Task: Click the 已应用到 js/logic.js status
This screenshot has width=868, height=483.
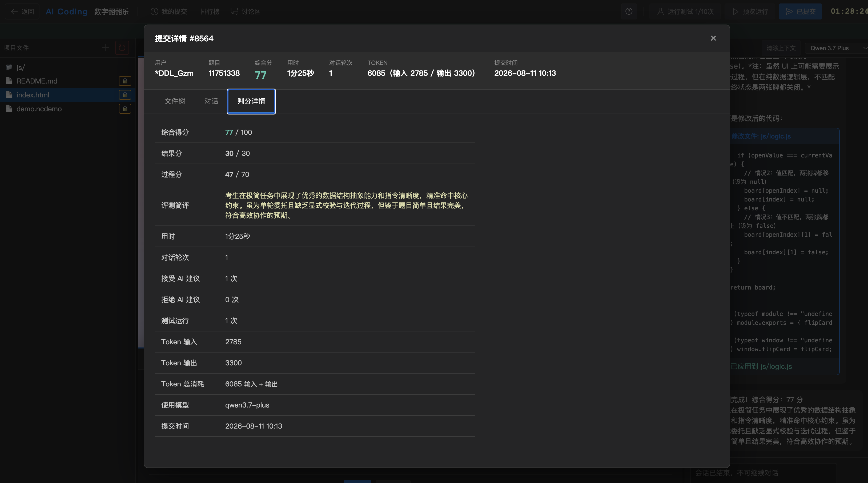Action: point(761,366)
